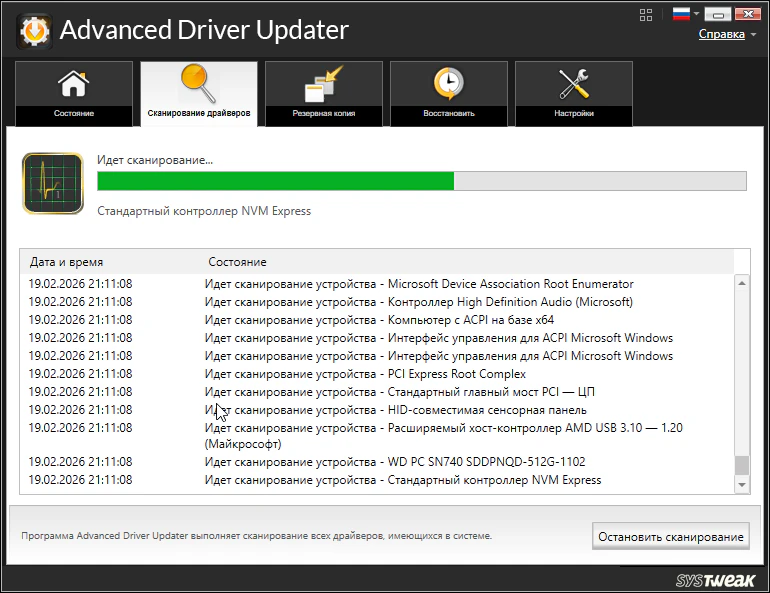Viewport: 770px width, 593px height.
Task: Click the four-squares grid icon in title bar
Action: point(646,14)
